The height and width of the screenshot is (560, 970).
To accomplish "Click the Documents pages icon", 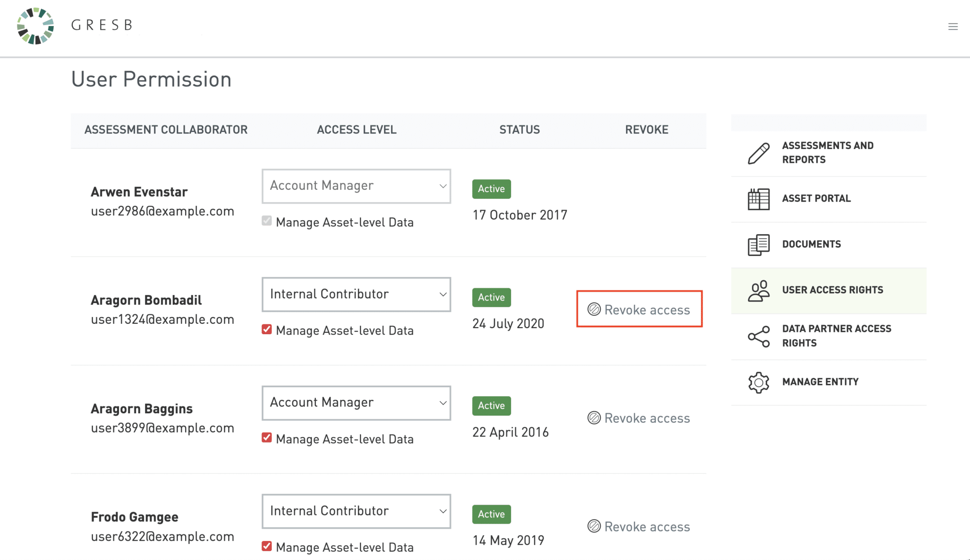I will [x=758, y=245].
